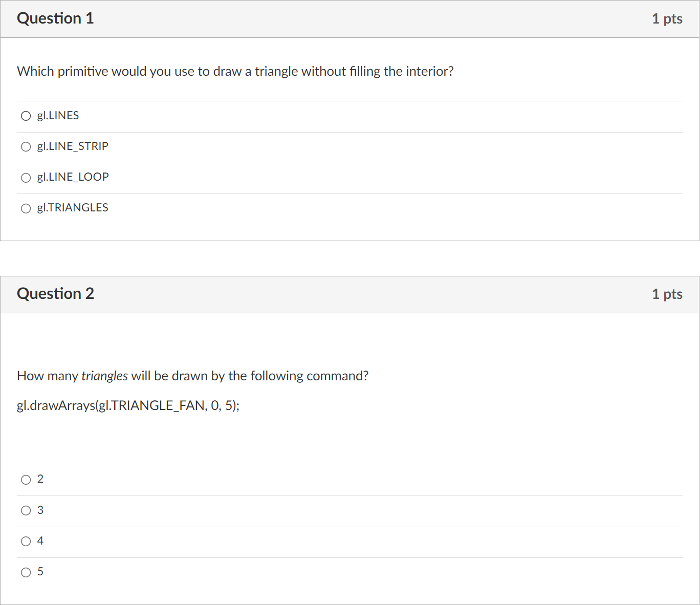Click the Question 2 header title
700x605 pixels.
click(55, 294)
